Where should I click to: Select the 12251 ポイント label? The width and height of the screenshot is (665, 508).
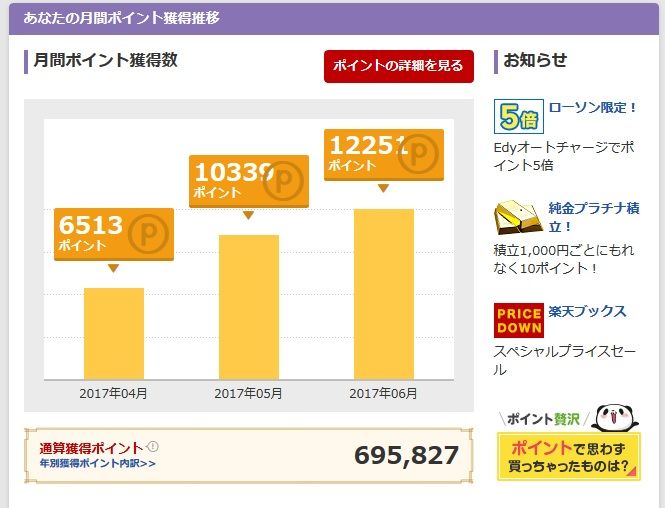point(384,155)
